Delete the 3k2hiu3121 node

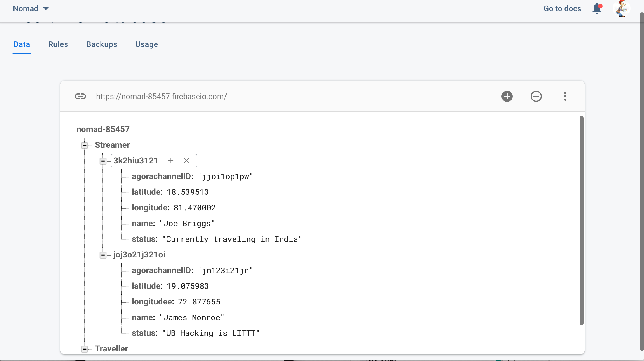point(186,161)
